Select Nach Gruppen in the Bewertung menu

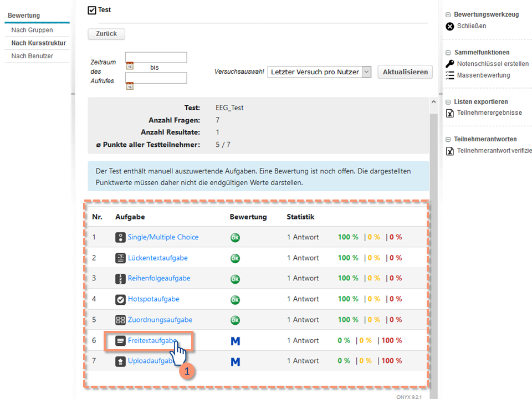[x=32, y=30]
